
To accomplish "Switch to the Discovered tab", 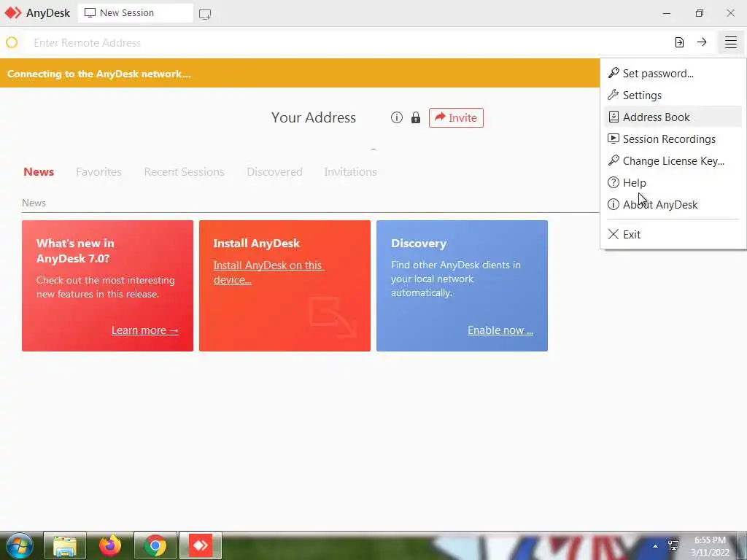I will [274, 172].
